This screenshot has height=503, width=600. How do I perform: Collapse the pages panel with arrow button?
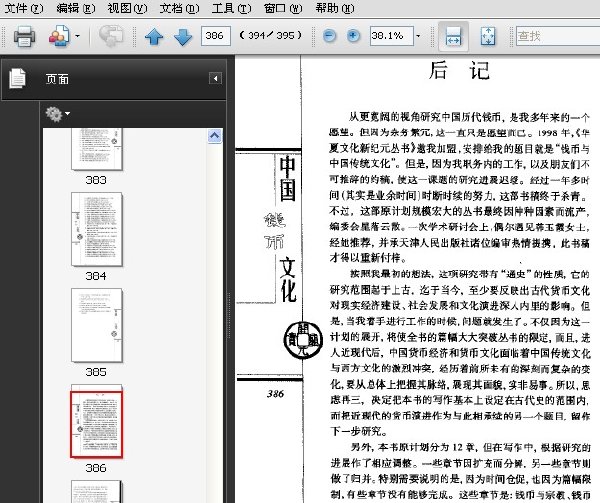215,78
